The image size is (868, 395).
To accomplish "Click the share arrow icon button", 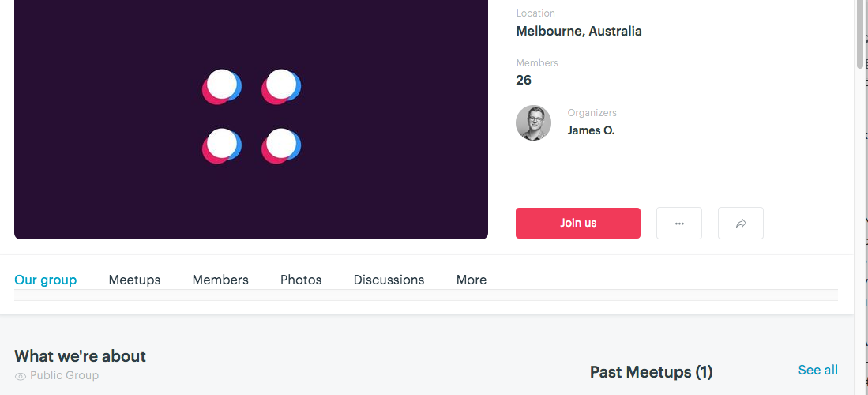I will click(x=741, y=224).
